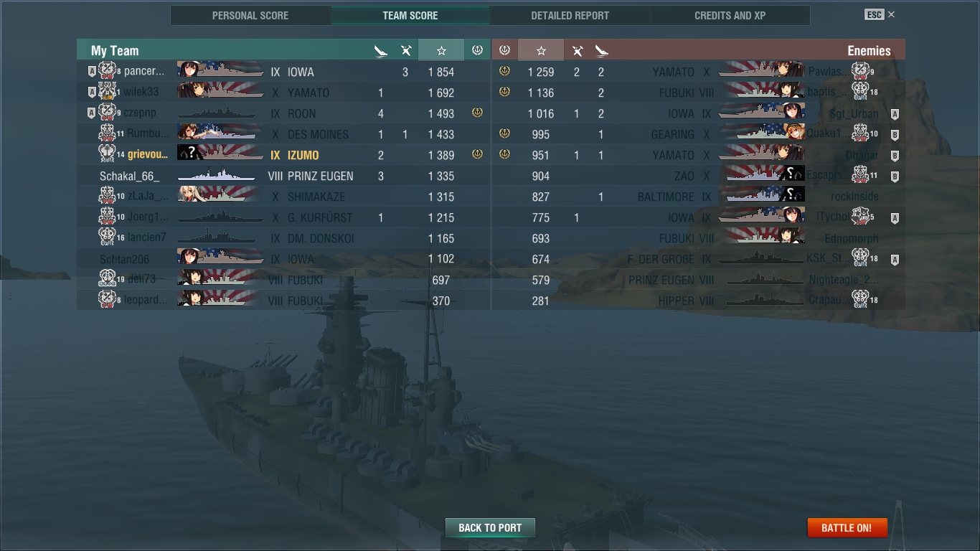
Task: Sort Enemies by planes shot down icon
Action: tap(577, 50)
